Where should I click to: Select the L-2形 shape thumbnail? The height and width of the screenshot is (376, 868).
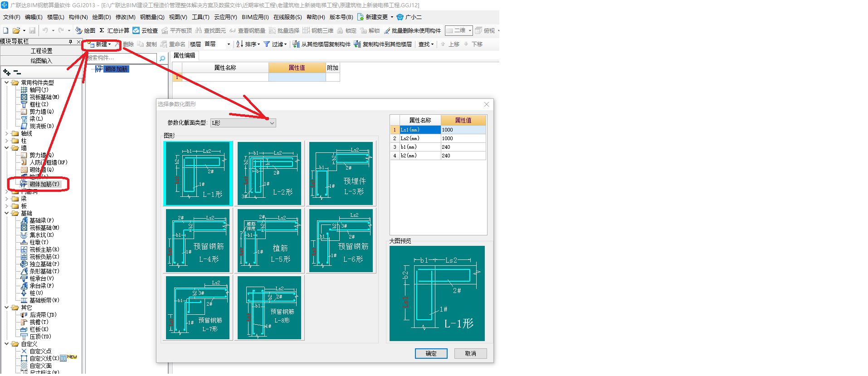pyautogui.click(x=269, y=174)
